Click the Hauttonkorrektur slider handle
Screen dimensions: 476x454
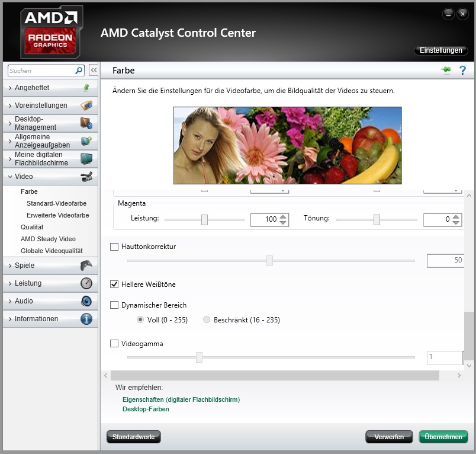[269, 261]
